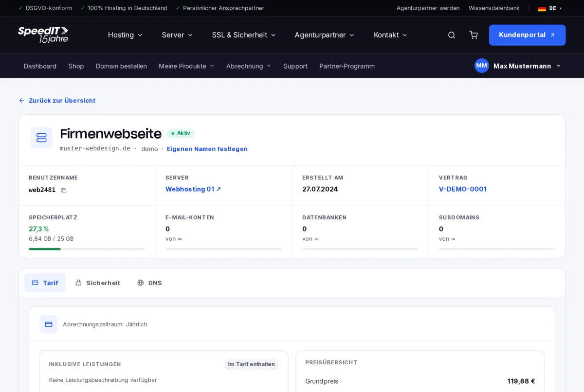The height and width of the screenshot is (392, 584).
Task: Click the SpeedIT logo
Action: coord(43,35)
